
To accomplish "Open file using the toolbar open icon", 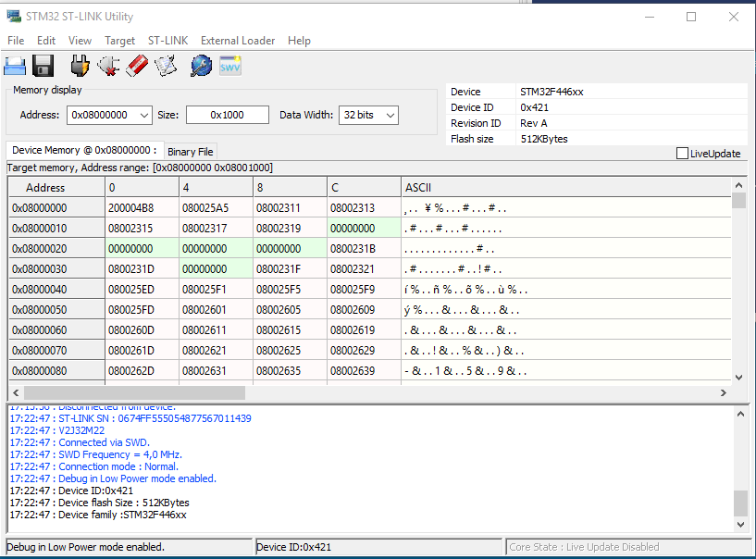I will 15,66.
